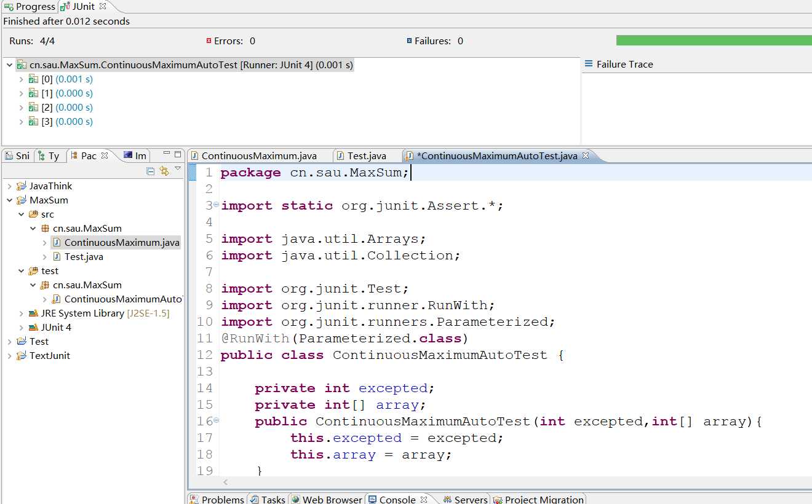Collapse the ContinuousMaximumAutoTest results root
Screen dimensions: 812x504
pos(9,65)
